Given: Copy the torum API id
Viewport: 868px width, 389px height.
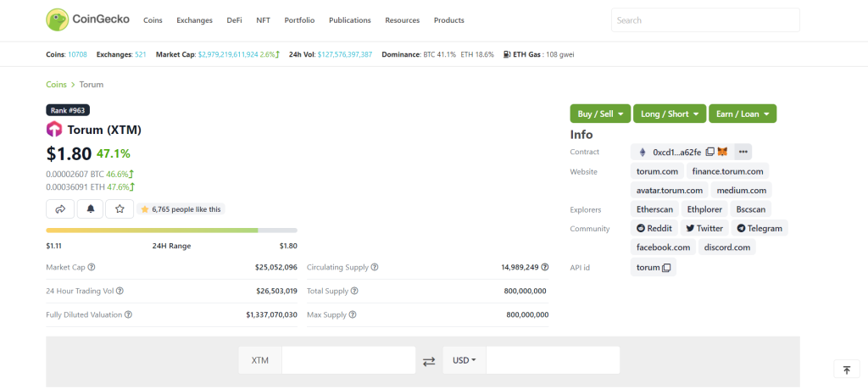Looking at the screenshot, I should tap(666, 268).
